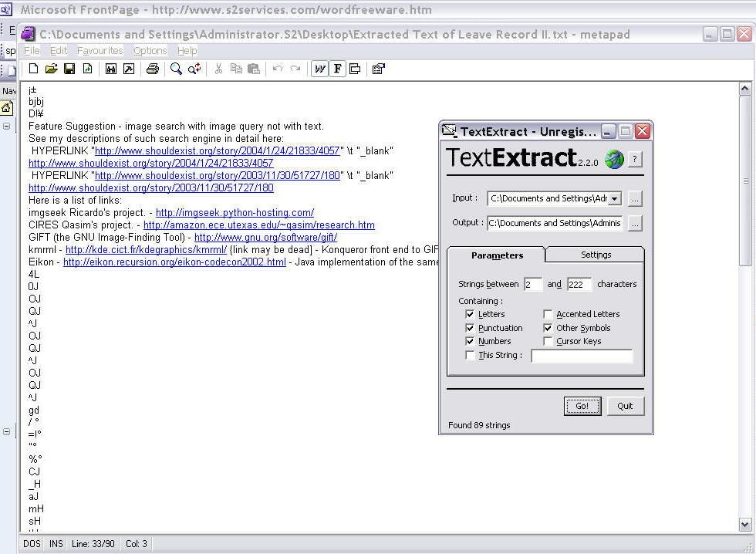Screen dimensions: 756x554
Task: Click the Copy icon in metapad toolbar
Action: (x=236, y=69)
